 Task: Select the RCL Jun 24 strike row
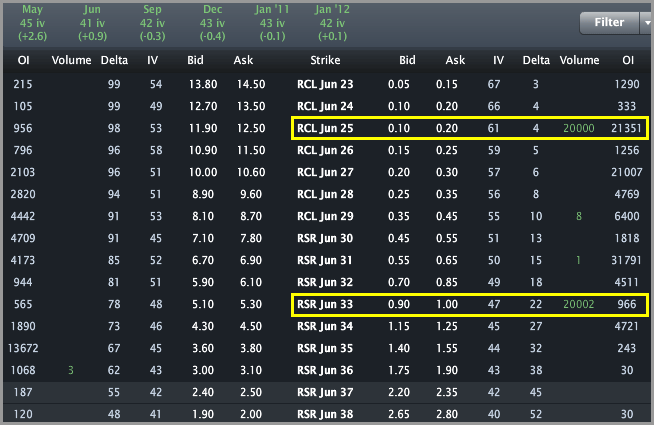point(325,106)
